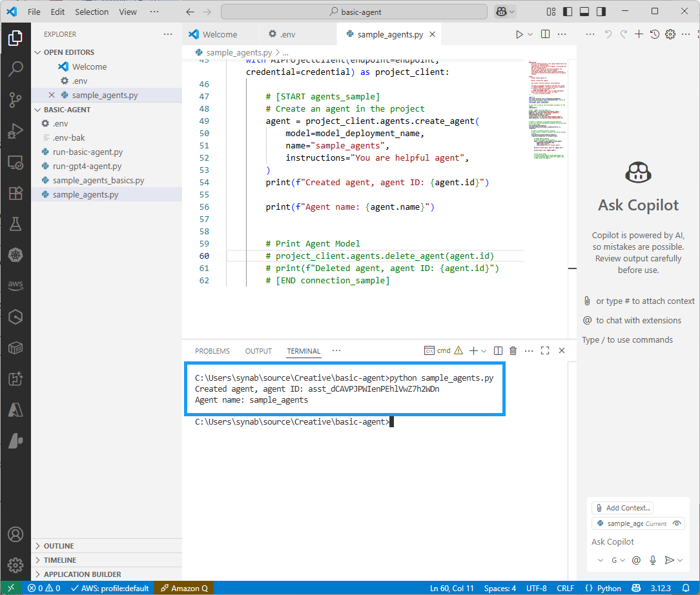Insert an @ chat participant mention
Image resolution: width=700 pixels, height=595 pixels.
(x=636, y=560)
